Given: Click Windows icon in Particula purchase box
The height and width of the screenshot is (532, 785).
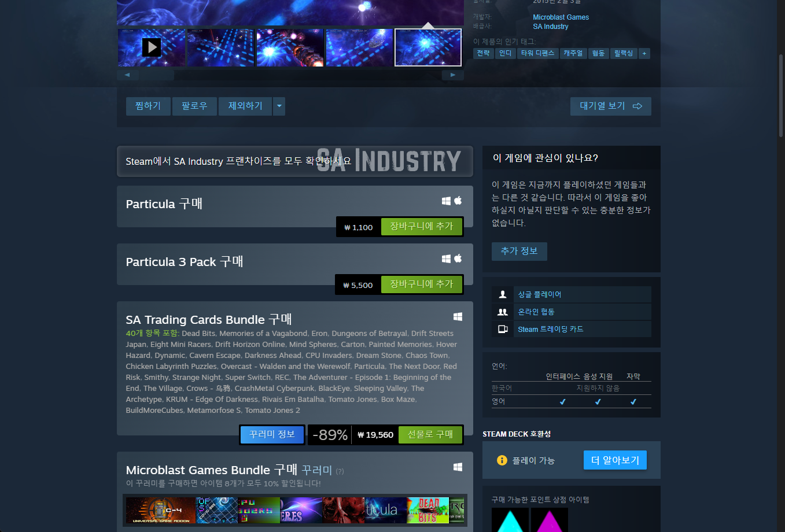Looking at the screenshot, I should pyautogui.click(x=446, y=201).
